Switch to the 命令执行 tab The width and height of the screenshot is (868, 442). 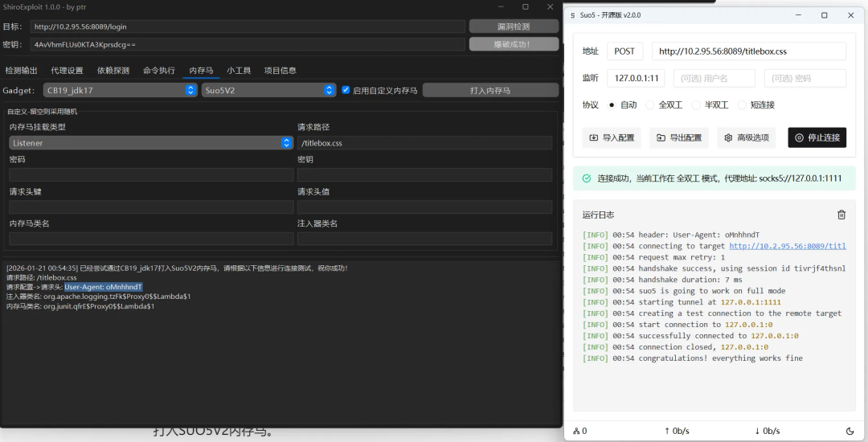(x=159, y=70)
